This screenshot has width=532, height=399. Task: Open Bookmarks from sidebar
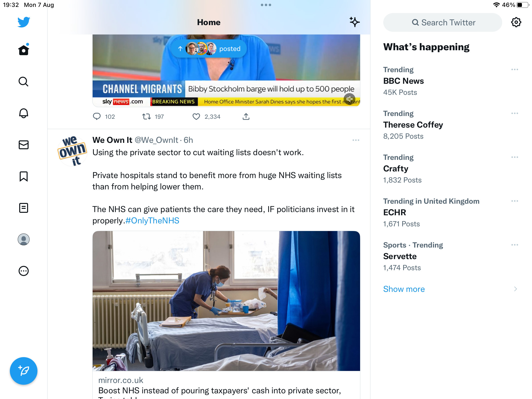24,176
